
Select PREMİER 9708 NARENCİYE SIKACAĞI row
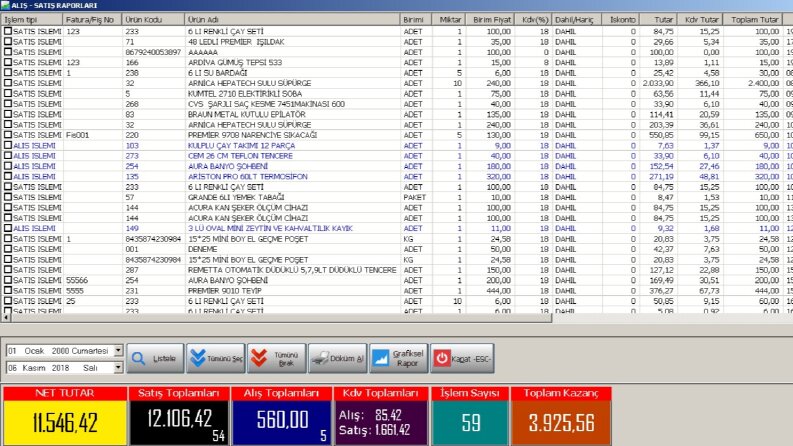click(396, 135)
